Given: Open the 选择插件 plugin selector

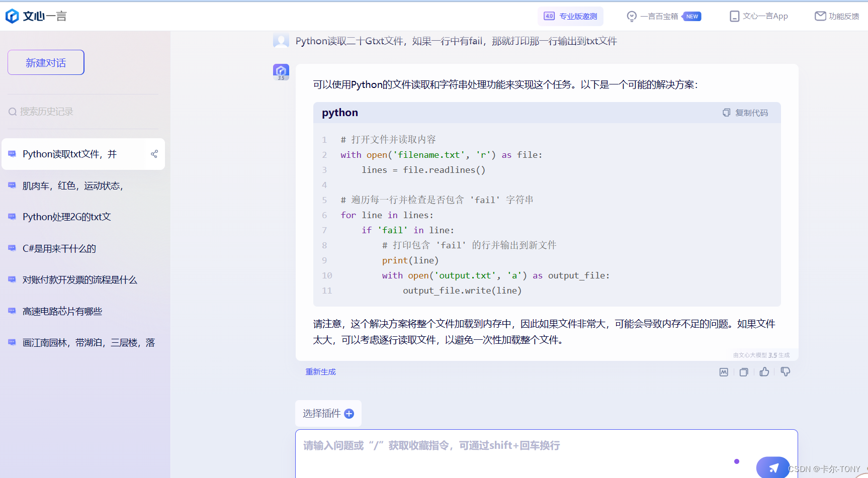Looking at the screenshot, I should coord(328,413).
